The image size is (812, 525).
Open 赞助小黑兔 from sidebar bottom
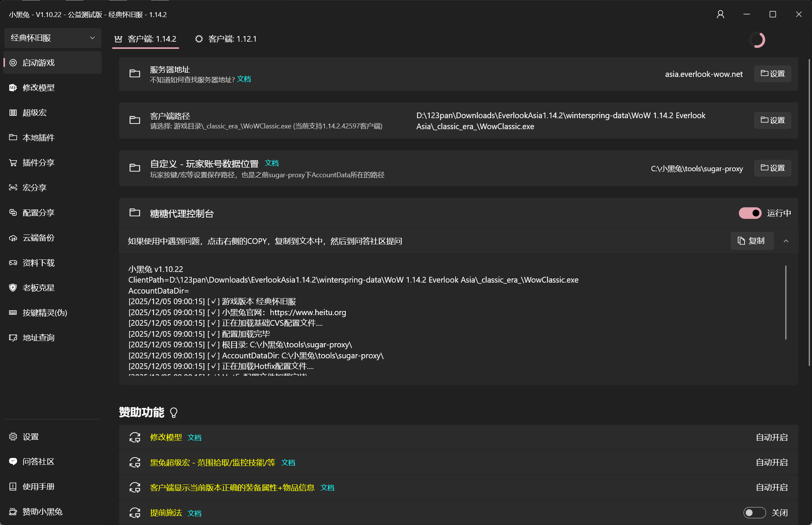pyautogui.click(x=42, y=512)
